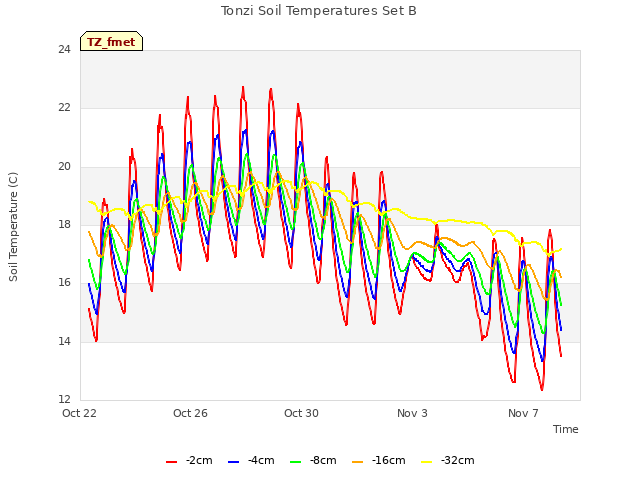Click the blue -4cm legend color marker
Viewport: 640px width, 480px height.
coord(233,462)
